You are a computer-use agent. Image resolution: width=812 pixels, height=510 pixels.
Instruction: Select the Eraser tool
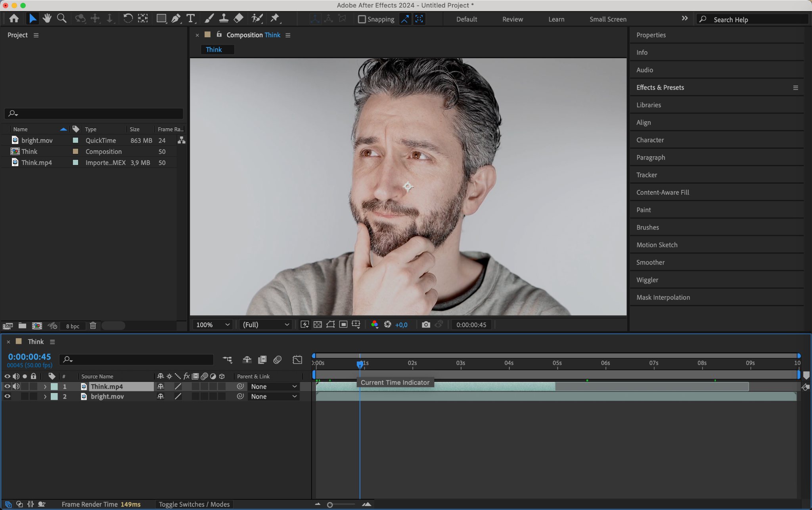pyautogui.click(x=239, y=19)
